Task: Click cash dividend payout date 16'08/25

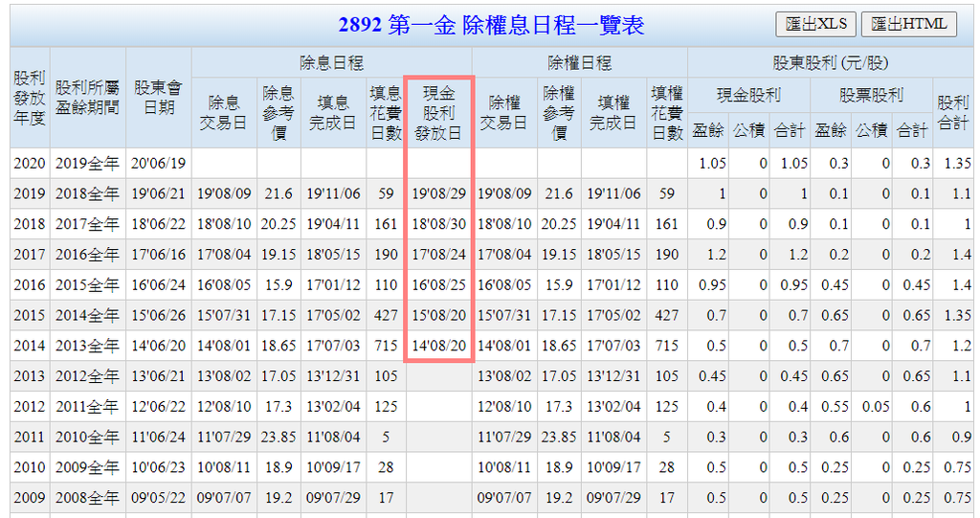Action: click(438, 284)
